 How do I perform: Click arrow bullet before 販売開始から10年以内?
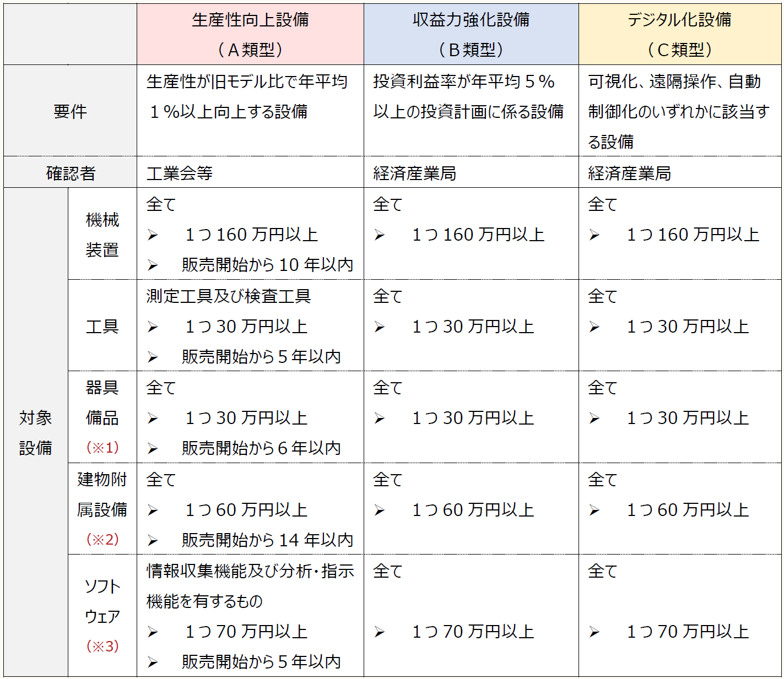click(x=153, y=265)
